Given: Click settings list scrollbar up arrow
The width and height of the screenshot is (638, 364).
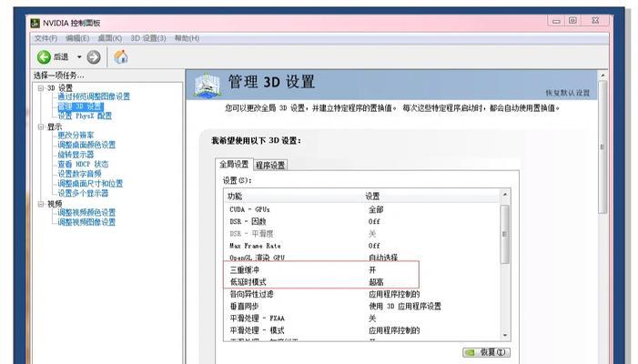Looking at the screenshot, I should (505, 195).
